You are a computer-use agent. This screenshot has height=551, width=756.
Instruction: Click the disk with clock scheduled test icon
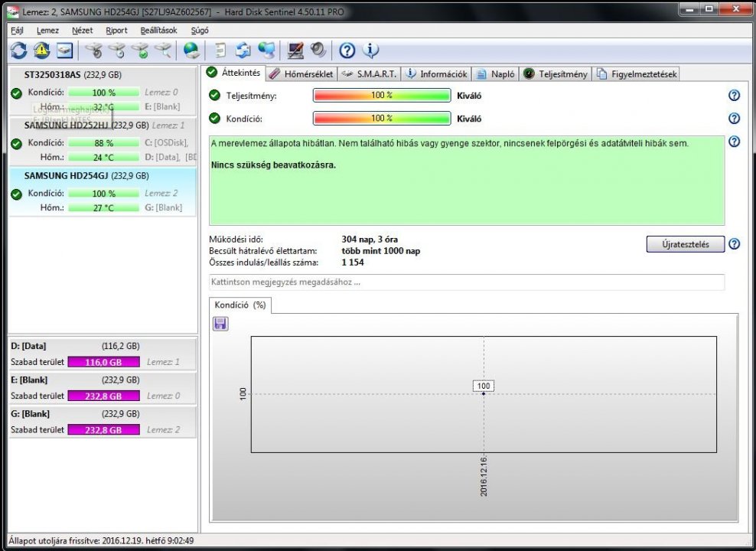(117, 51)
